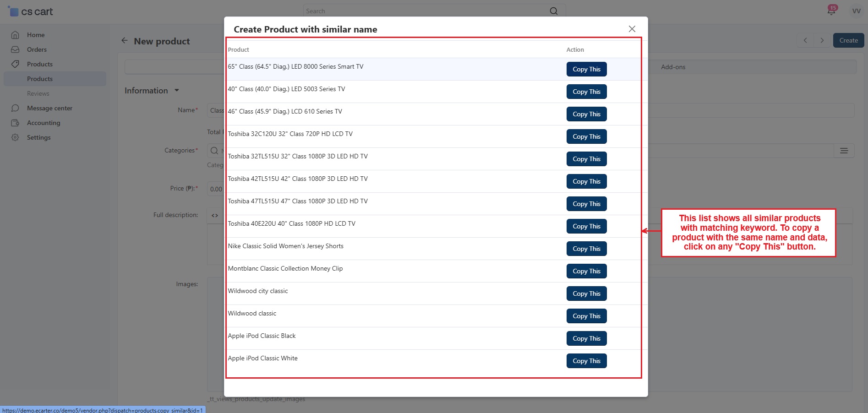
Task: Click the top Search input field
Action: (426, 11)
